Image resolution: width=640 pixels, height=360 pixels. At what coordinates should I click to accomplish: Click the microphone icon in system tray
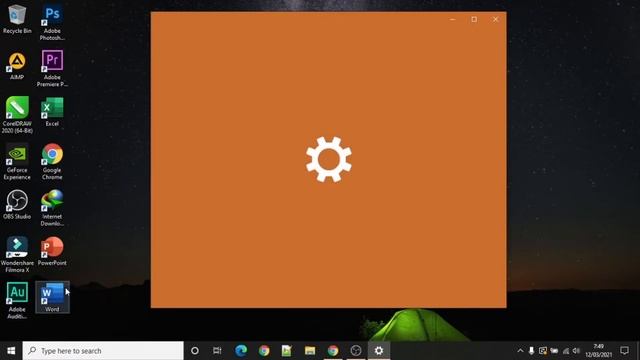coord(531,351)
